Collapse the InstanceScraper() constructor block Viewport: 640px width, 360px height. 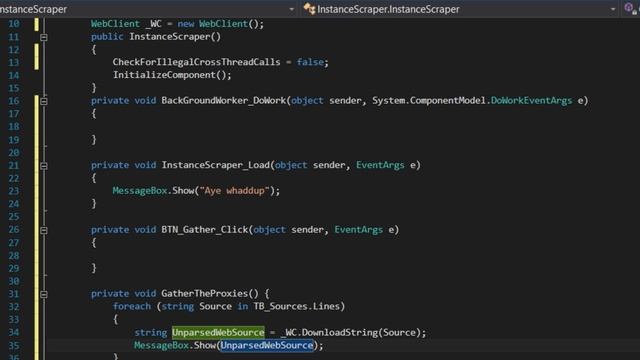coord(44,37)
